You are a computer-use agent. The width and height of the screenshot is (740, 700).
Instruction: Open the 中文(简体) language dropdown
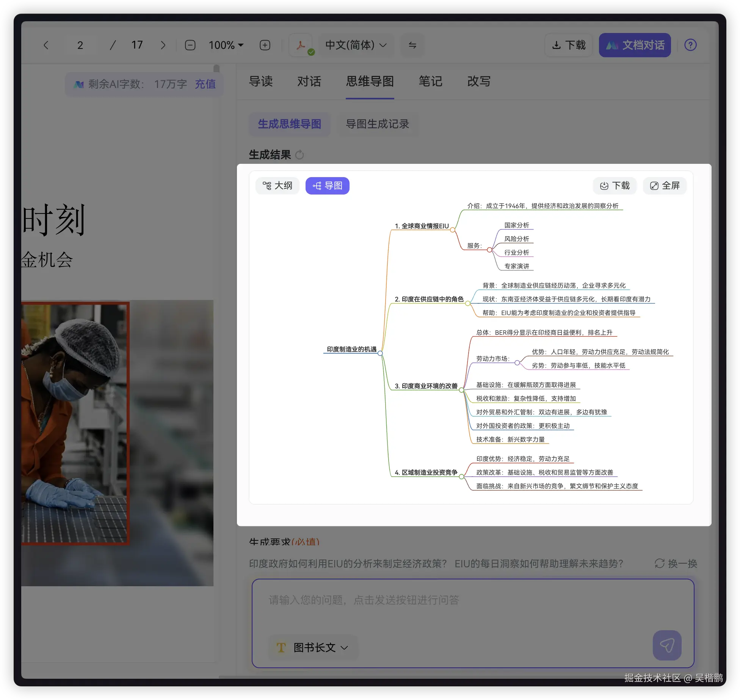pyautogui.click(x=356, y=45)
